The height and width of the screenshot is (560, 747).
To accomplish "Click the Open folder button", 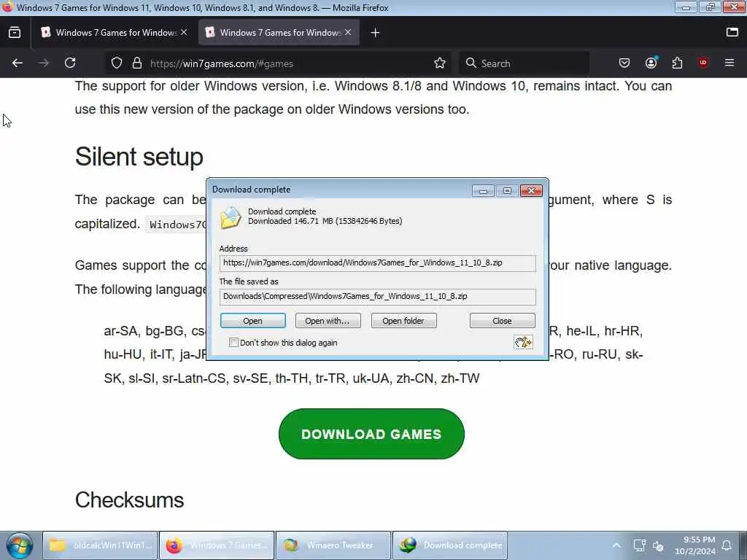I will (403, 321).
